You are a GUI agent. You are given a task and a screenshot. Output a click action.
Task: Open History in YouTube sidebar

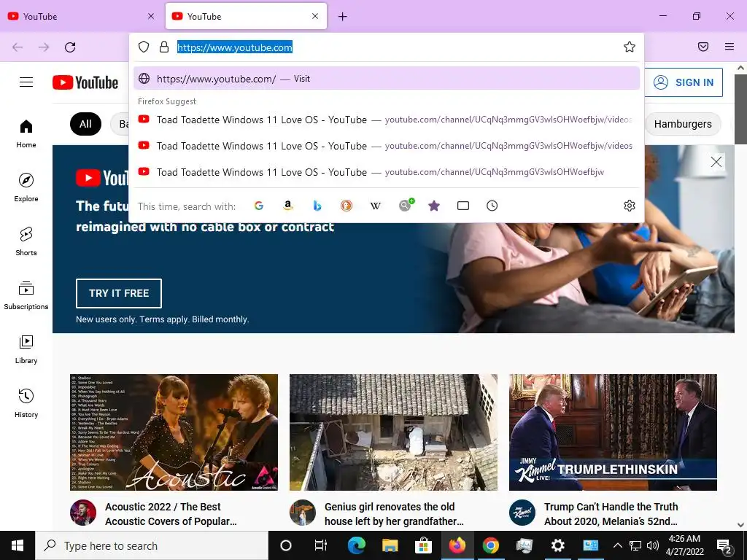26,403
